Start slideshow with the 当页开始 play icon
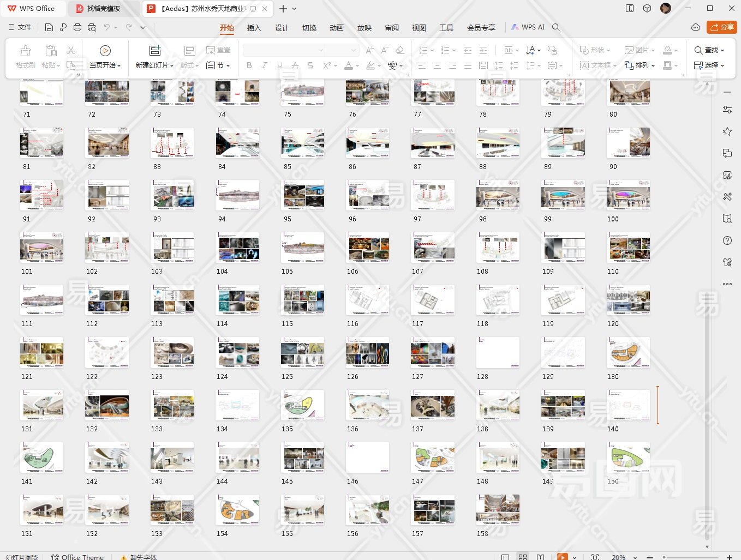Viewport: 741px width, 560px height. pos(105,51)
